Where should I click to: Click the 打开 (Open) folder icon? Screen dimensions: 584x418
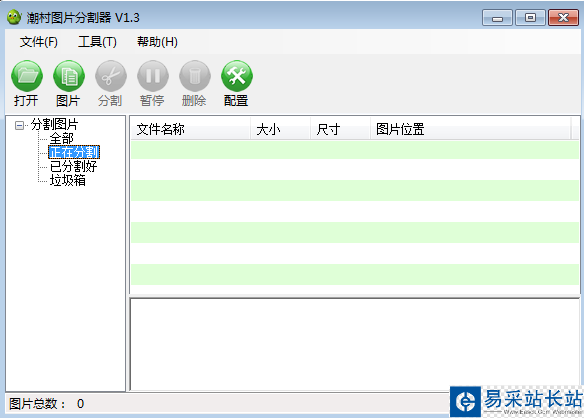coord(27,76)
